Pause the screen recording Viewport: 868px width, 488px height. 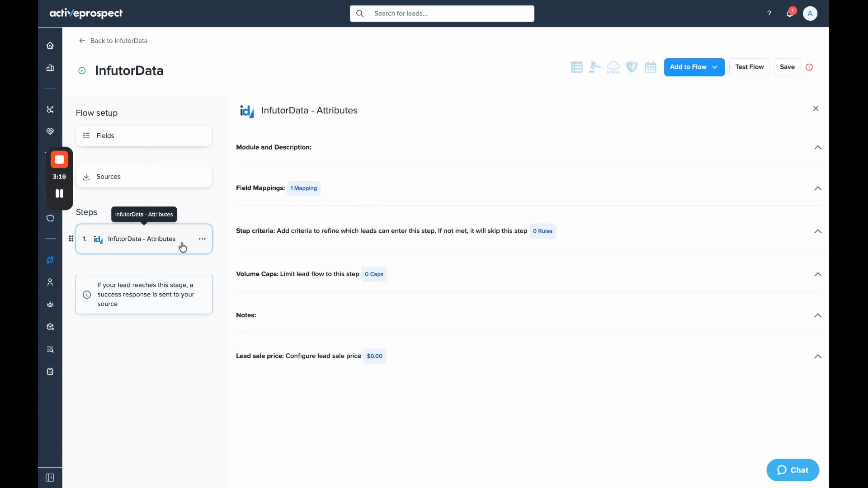pos(59,193)
